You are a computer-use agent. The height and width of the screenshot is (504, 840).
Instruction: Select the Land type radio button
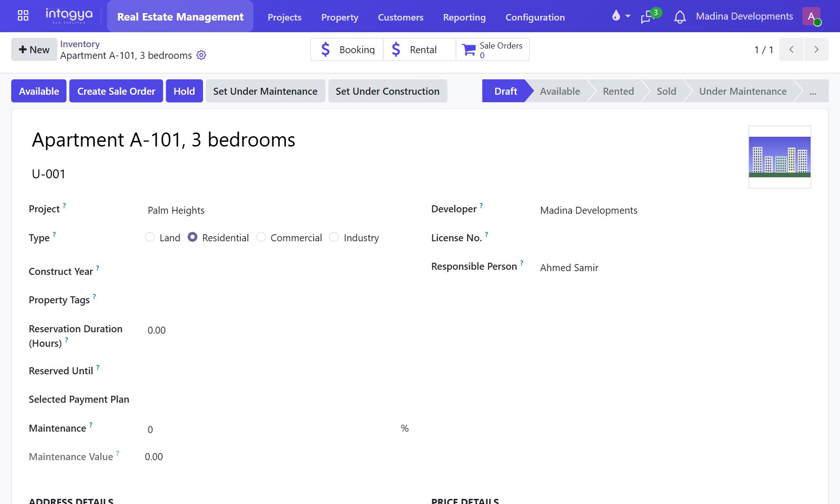click(x=150, y=237)
